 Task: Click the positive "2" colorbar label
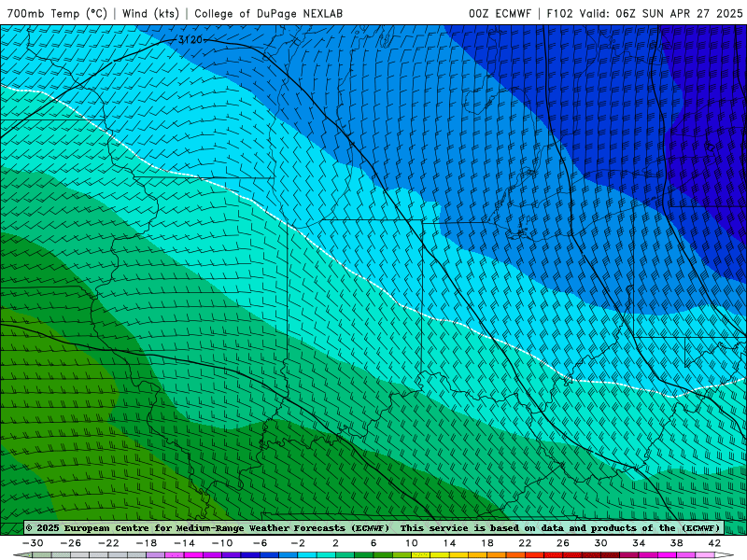[335, 543]
